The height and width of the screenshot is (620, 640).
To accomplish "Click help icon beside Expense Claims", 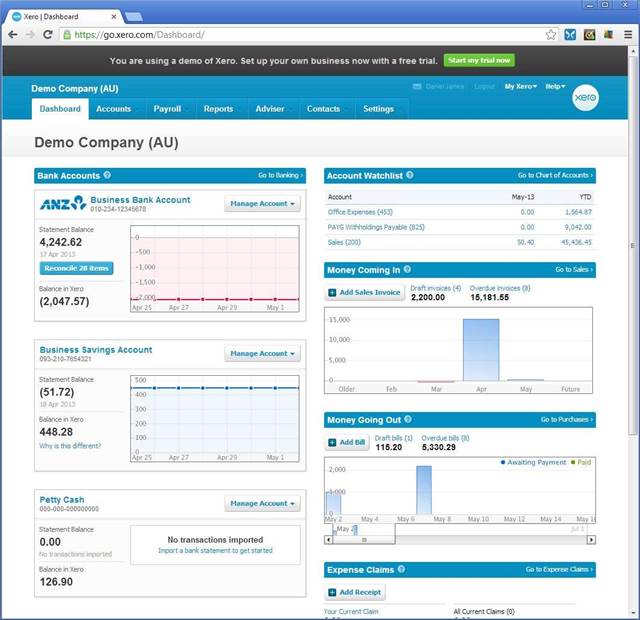I will [401, 569].
